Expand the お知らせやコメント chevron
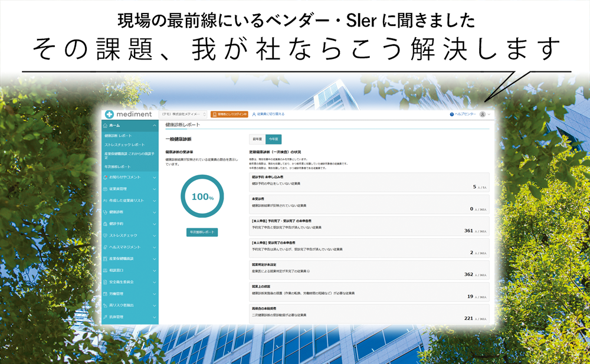This screenshot has width=590, height=364. coord(154,178)
